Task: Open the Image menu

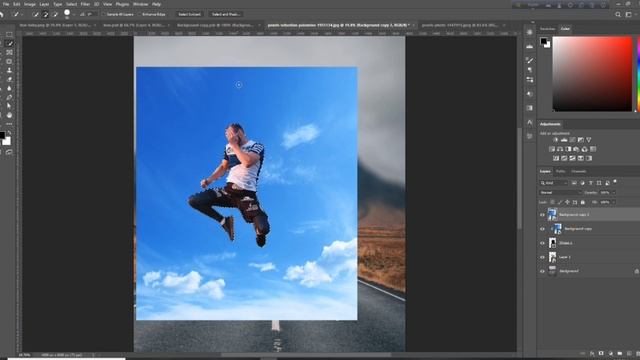Action: click(30, 4)
